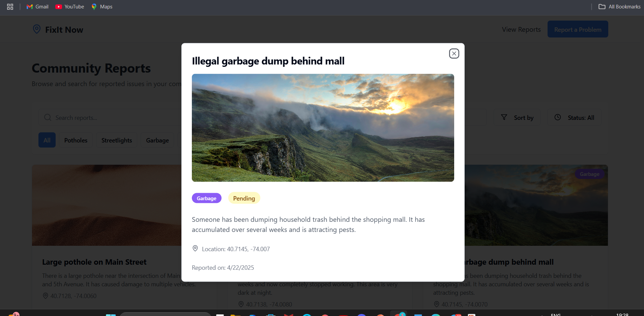The width and height of the screenshot is (644, 316).
Task: Click the FixIt Now map pin logo
Action: tap(37, 29)
